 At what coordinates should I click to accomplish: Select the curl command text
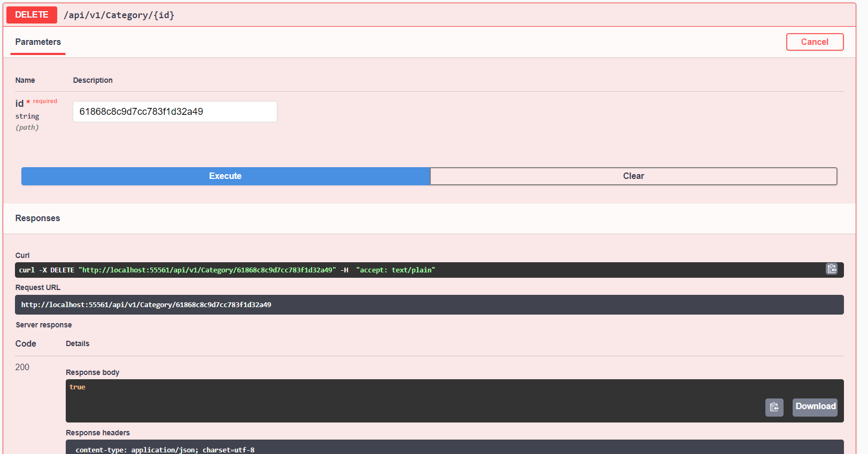pos(227,270)
